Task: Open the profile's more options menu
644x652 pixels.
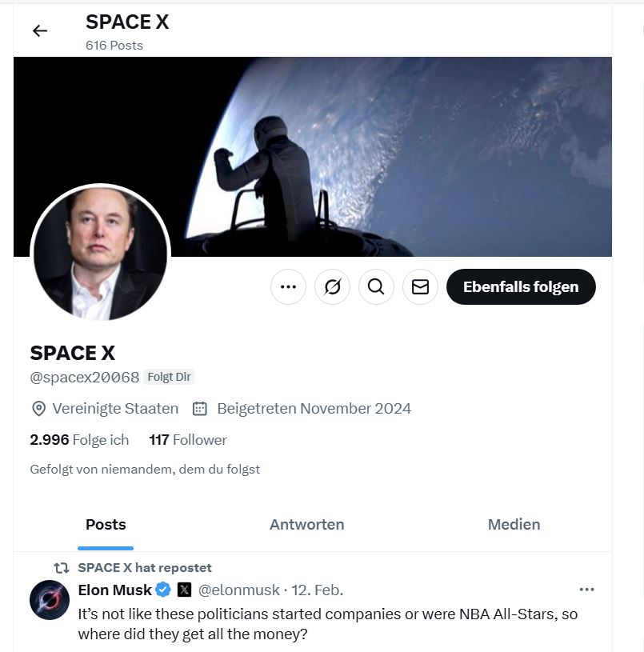Action: coord(288,286)
